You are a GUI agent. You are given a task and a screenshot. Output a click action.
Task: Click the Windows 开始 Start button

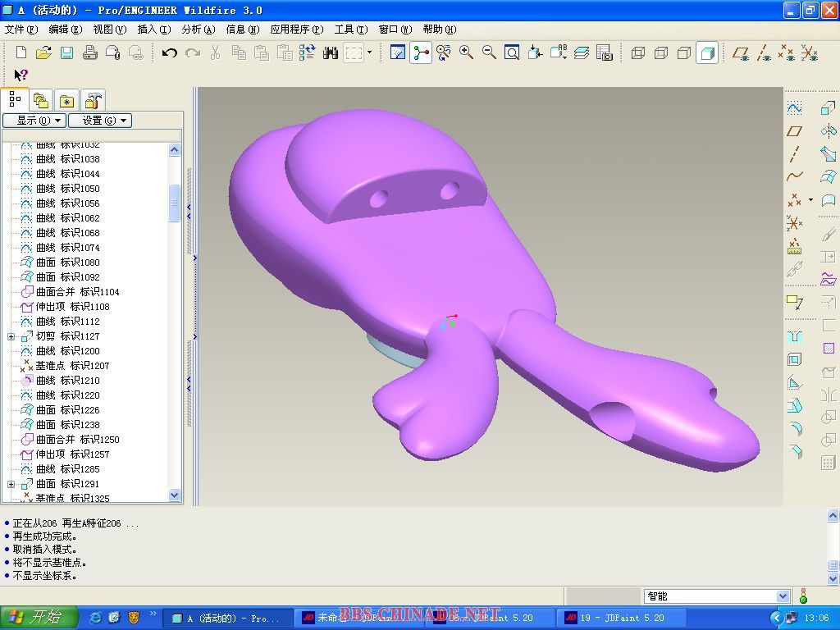[x=39, y=618]
